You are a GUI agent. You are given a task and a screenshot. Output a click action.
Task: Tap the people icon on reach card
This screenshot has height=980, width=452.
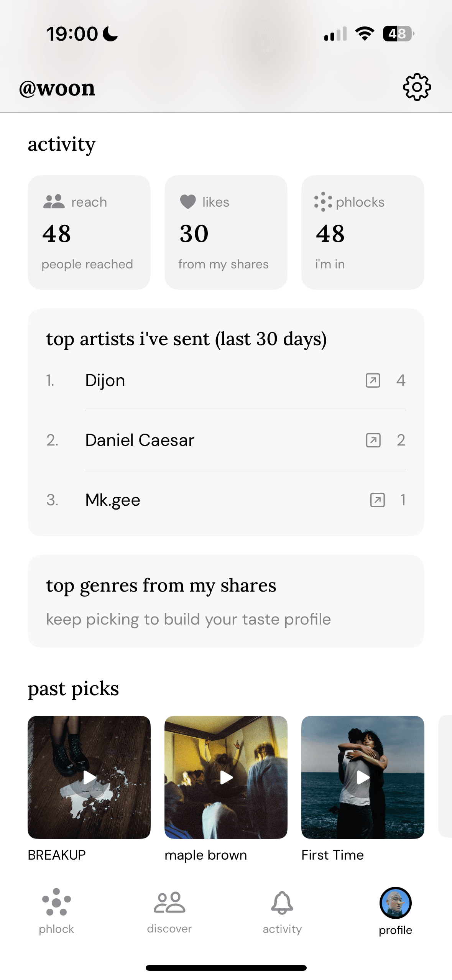[54, 202]
